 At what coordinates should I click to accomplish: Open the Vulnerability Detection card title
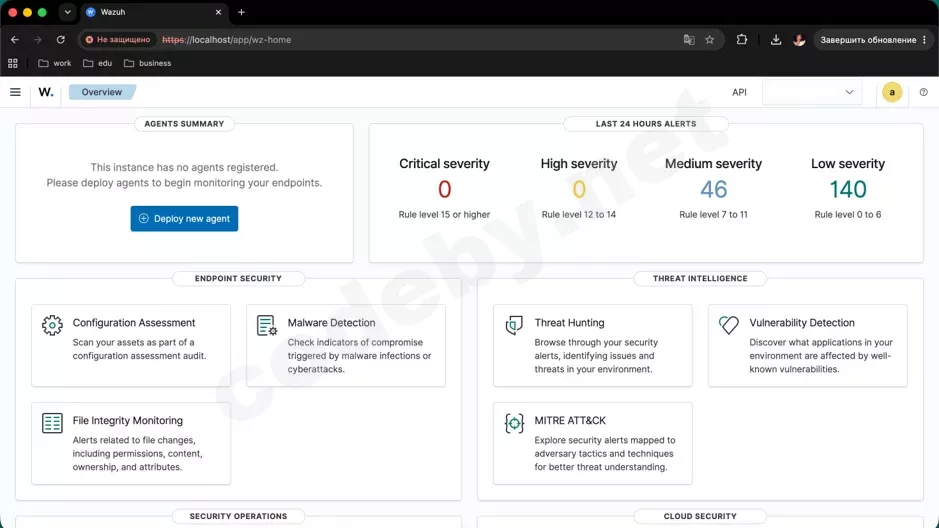(x=802, y=323)
